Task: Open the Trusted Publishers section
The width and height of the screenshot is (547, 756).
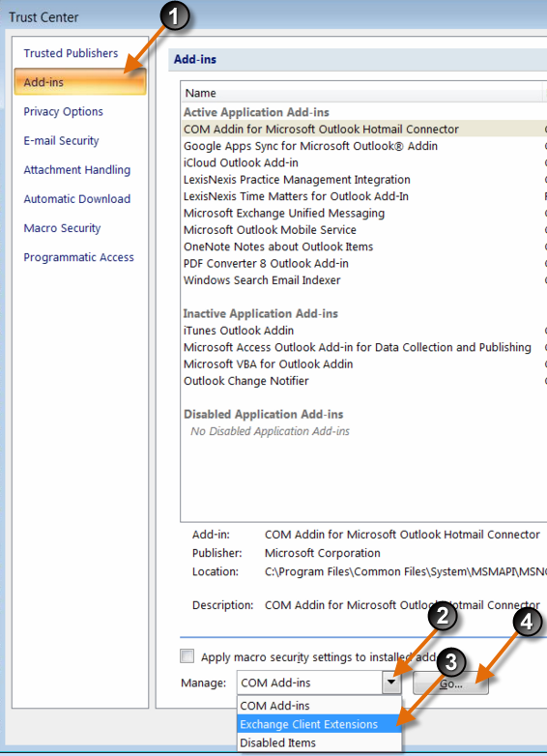Action: 71,53
